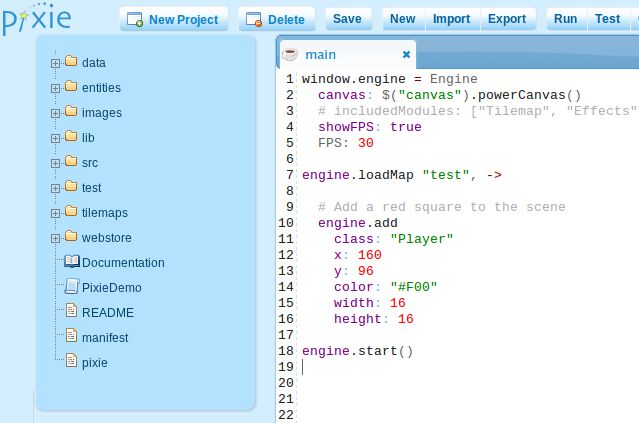Click the 'window.engine = Engine' line
This screenshot has width=639, height=423.
click(x=390, y=79)
